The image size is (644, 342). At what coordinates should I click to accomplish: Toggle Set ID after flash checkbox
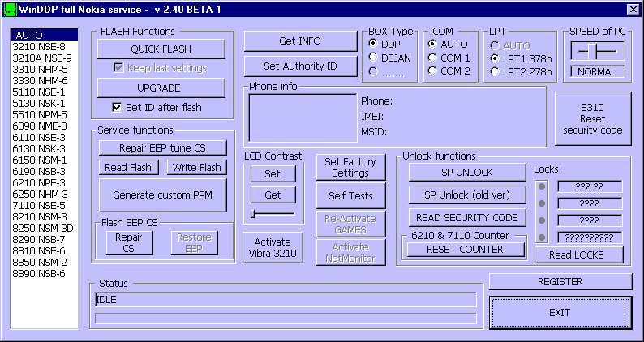117,108
